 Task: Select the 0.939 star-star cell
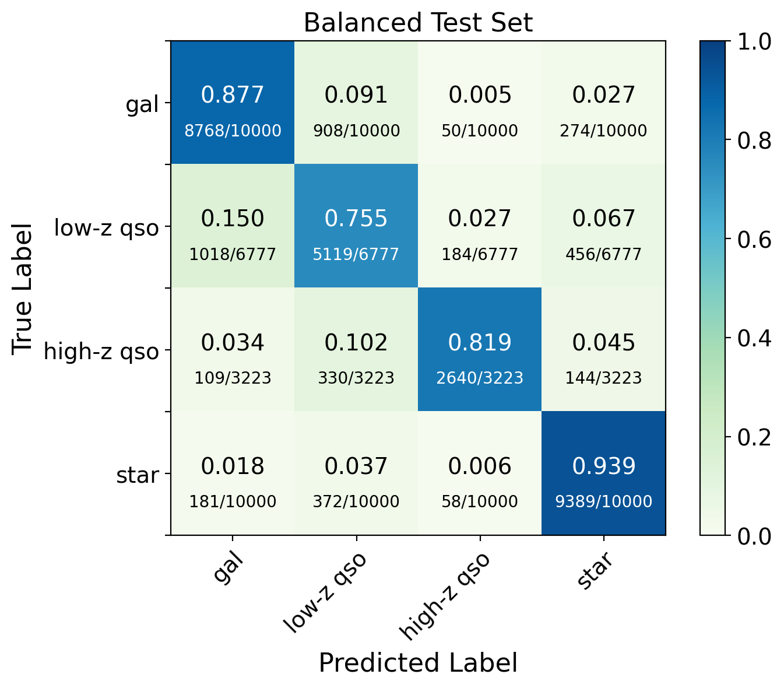tap(603, 473)
